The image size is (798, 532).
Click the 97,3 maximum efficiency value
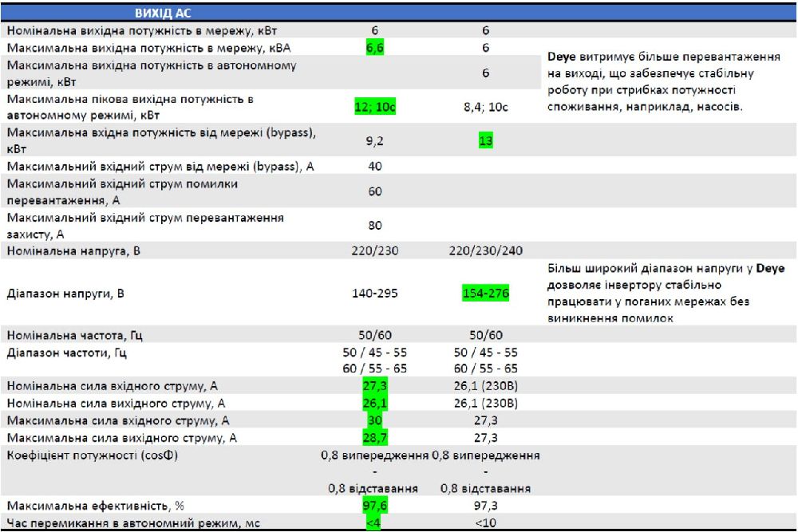[485, 506]
